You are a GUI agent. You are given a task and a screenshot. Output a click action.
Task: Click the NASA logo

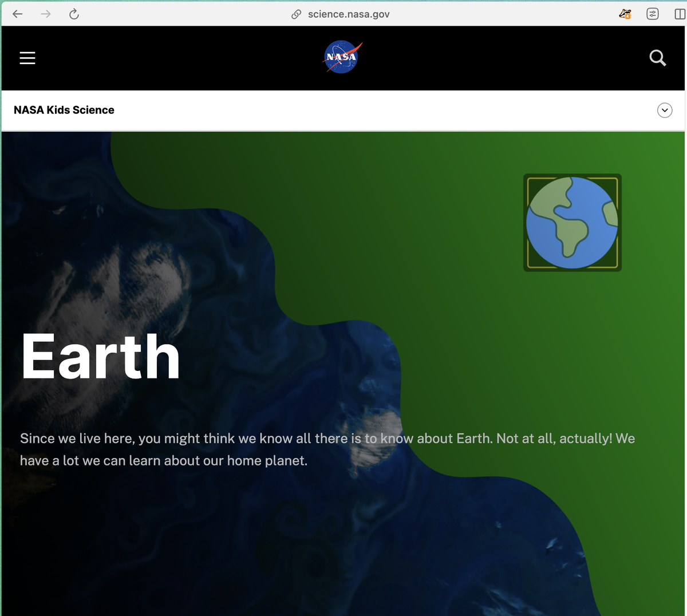pyautogui.click(x=342, y=57)
